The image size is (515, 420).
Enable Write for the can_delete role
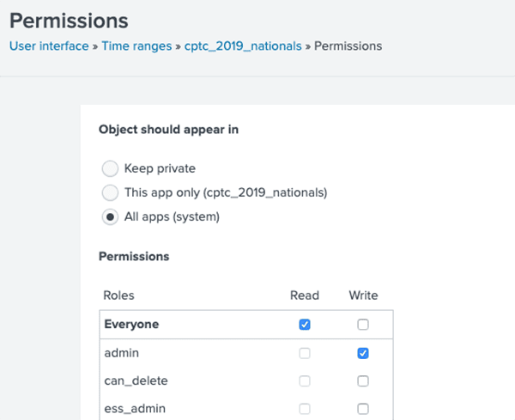click(x=363, y=381)
